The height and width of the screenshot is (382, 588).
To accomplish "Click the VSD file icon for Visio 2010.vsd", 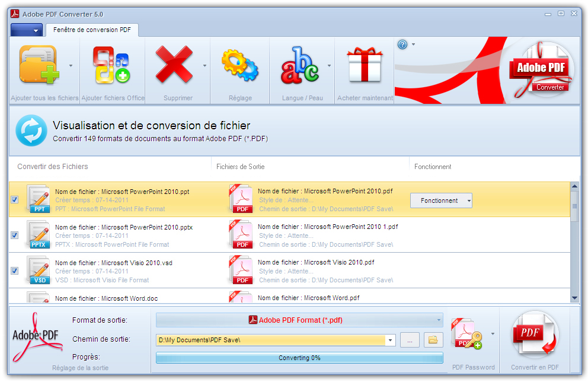I will pyautogui.click(x=39, y=270).
